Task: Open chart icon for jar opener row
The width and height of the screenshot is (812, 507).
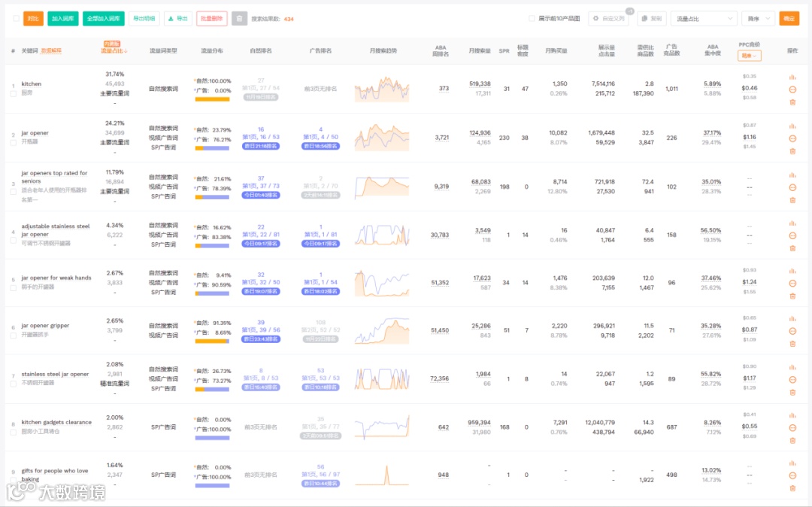Action: click(792, 126)
